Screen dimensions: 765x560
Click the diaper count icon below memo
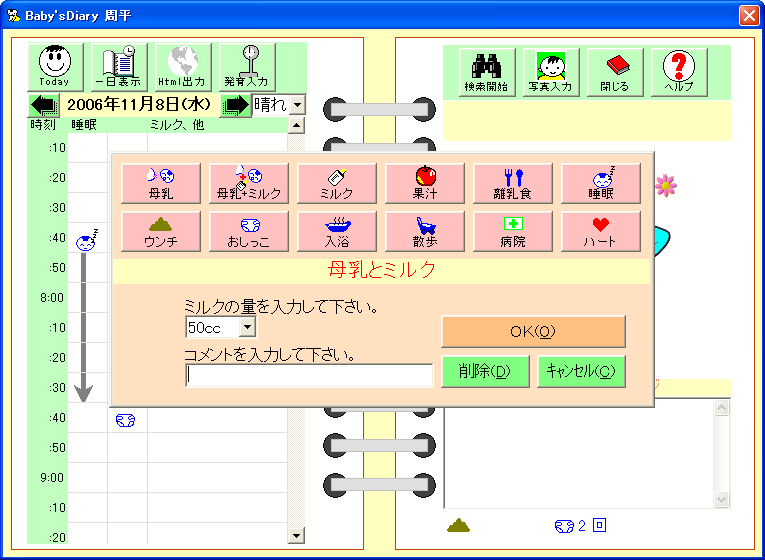tap(564, 526)
